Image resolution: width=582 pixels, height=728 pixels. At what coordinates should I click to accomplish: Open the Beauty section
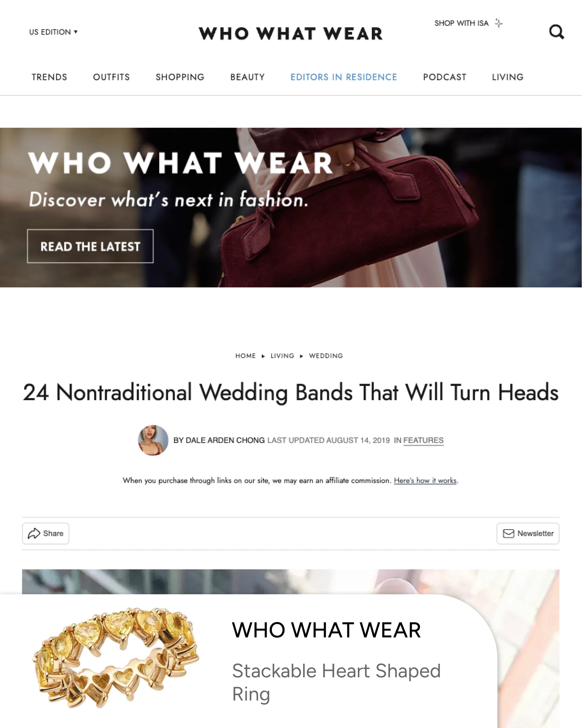point(247,77)
